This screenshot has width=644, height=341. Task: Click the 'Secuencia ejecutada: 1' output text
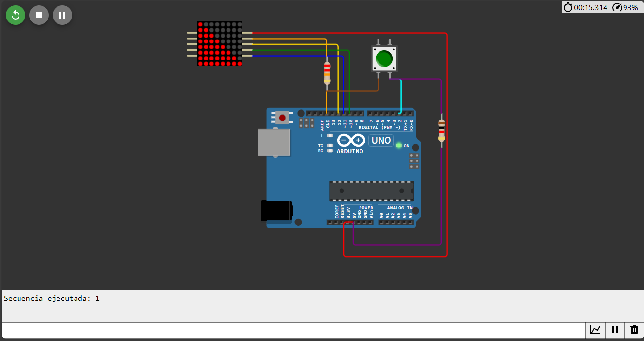click(51, 298)
